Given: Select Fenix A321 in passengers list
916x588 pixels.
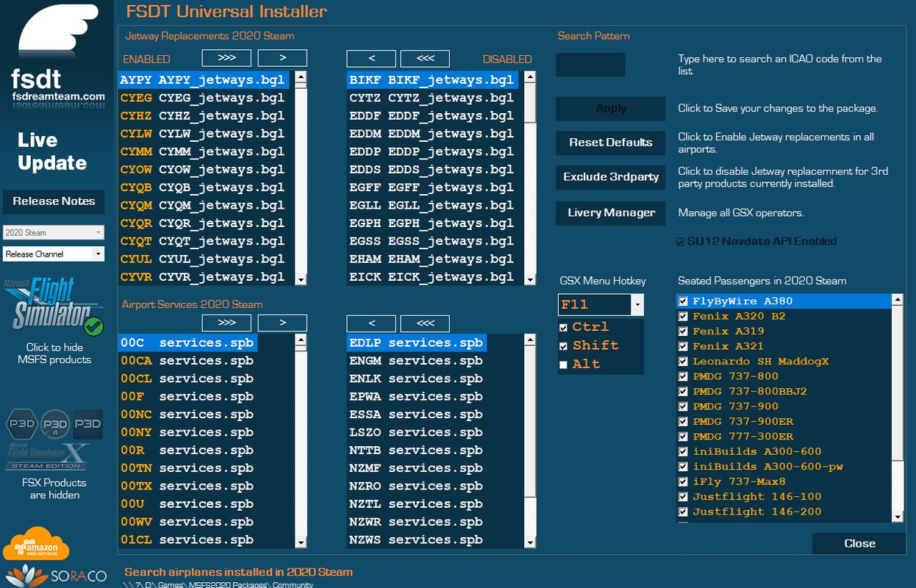Looking at the screenshot, I should pyautogui.click(x=728, y=346).
